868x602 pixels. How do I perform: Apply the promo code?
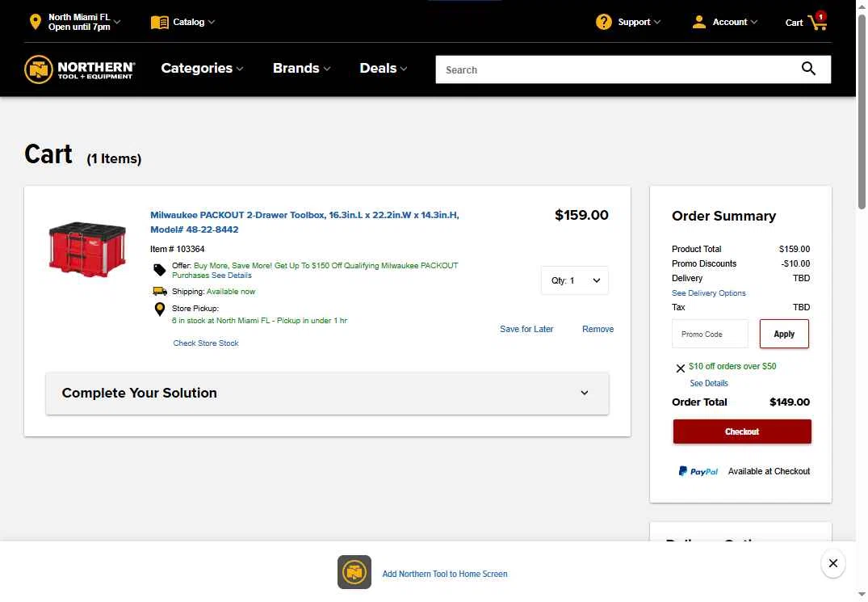click(x=784, y=334)
